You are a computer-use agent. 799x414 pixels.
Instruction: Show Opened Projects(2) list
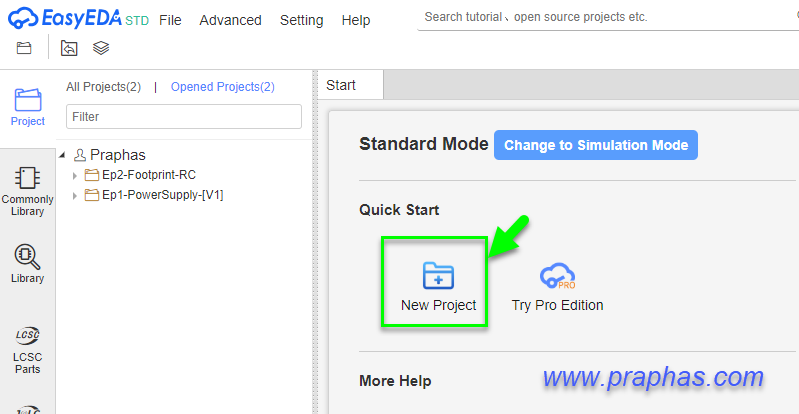223,87
